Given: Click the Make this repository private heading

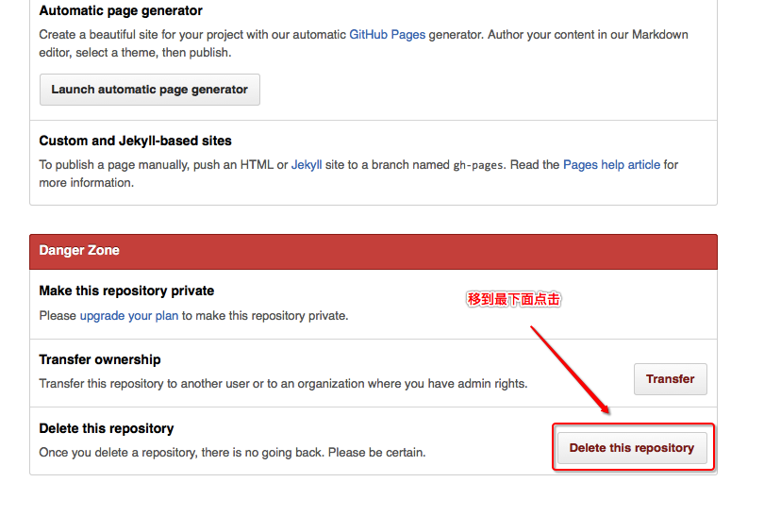Looking at the screenshot, I should click(126, 291).
